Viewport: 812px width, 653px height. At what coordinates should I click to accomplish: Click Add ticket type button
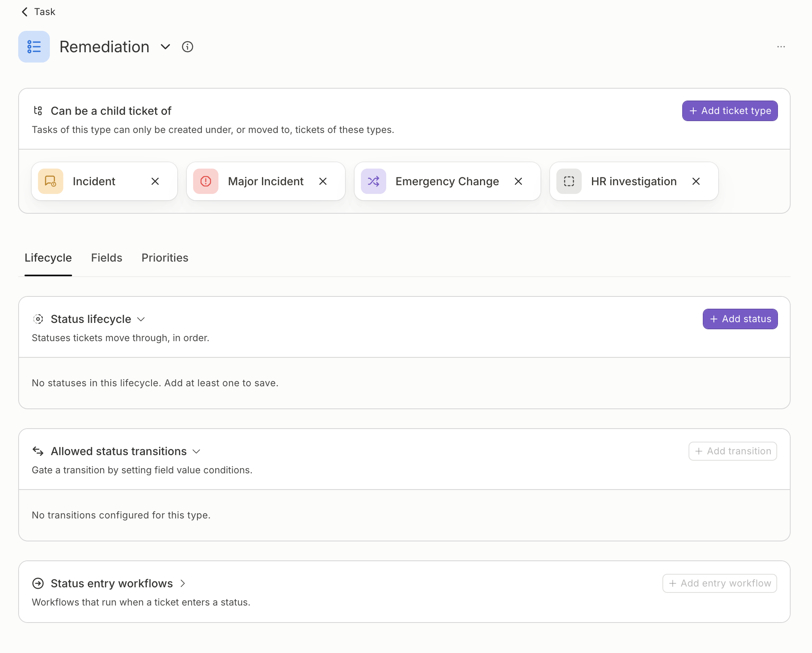(x=730, y=111)
